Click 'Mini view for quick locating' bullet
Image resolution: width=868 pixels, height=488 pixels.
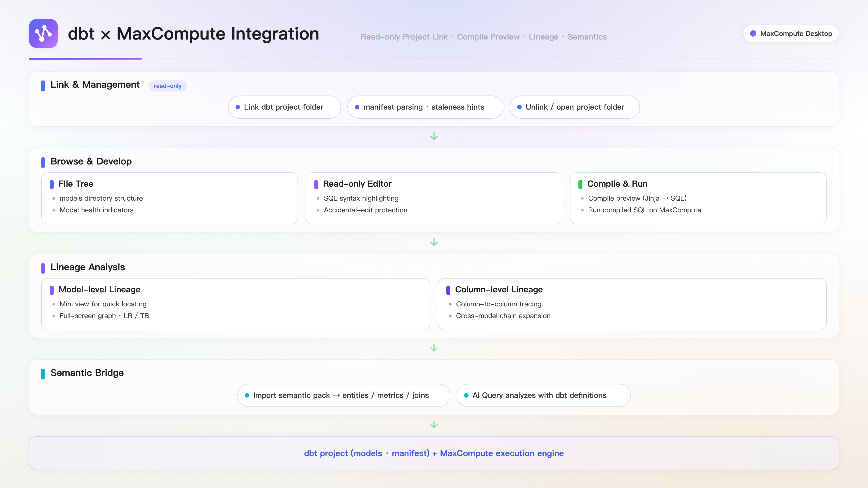103,304
